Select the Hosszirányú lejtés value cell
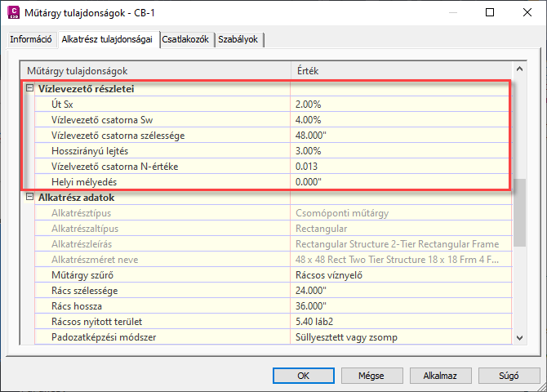Image resolution: width=547 pixels, height=392 pixels. 400,151
